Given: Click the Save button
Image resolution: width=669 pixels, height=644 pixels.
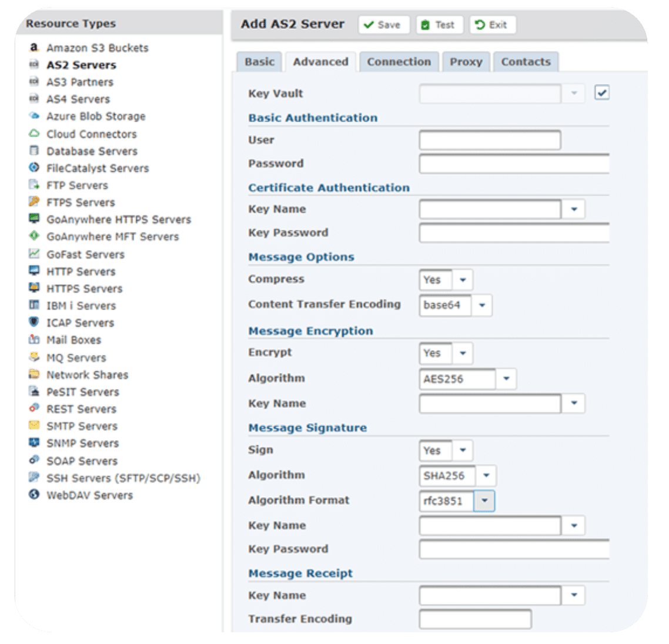Looking at the screenshot, I should [383, 25].
